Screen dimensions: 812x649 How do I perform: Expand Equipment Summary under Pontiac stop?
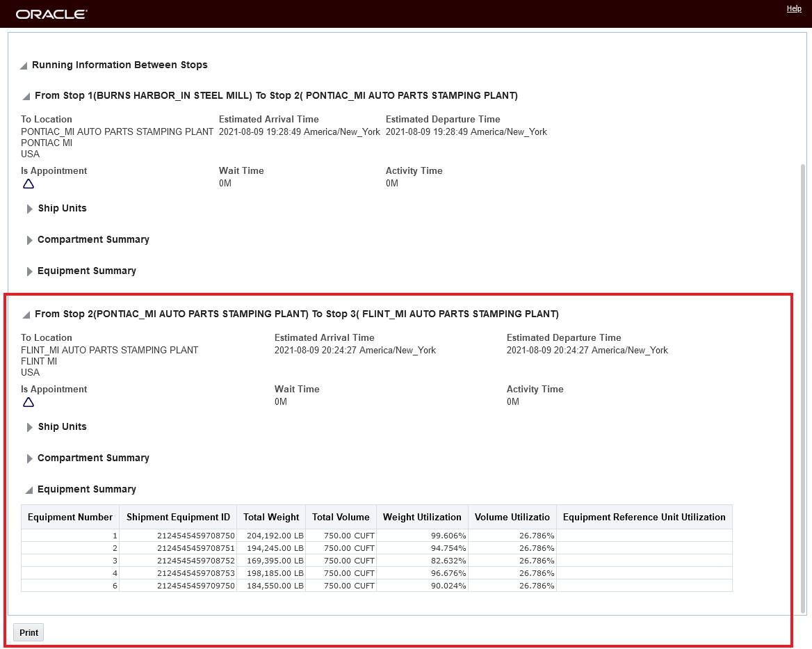[x=29, y=271]
